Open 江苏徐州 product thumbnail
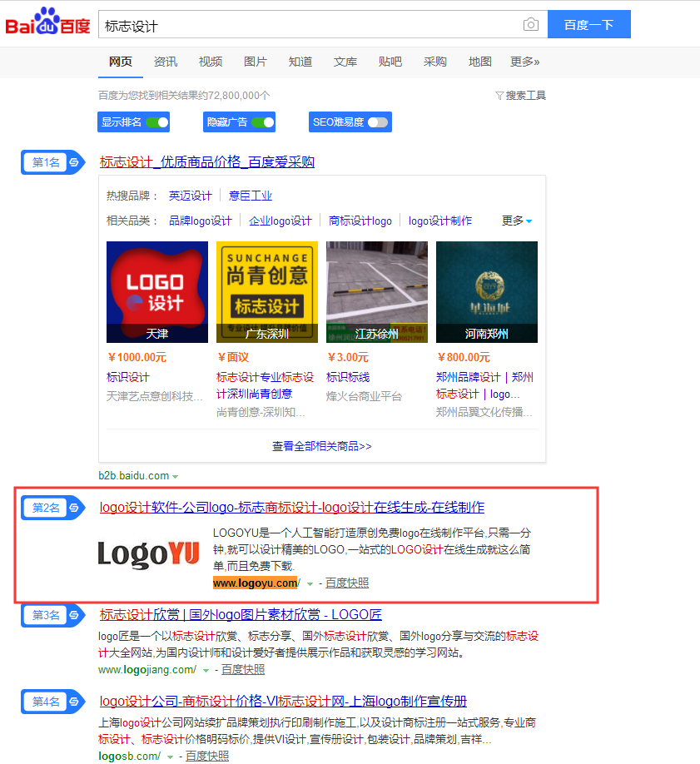Screen dimensions: 700x764 (x=377, y=292)
